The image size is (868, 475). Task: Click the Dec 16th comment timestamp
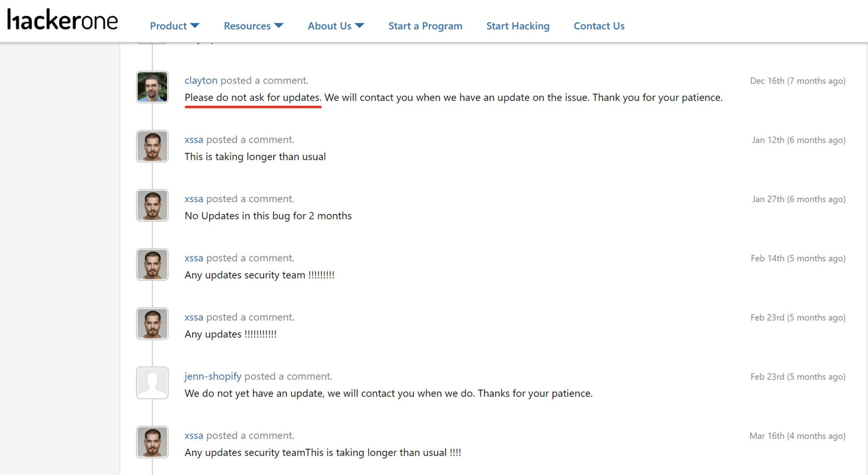797,81
